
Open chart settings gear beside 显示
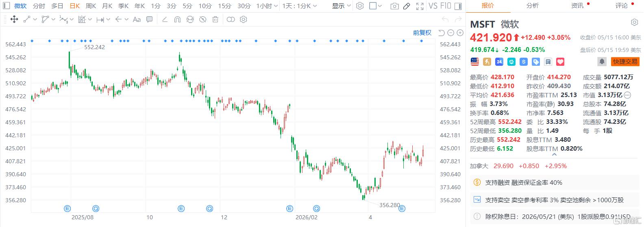(360, 6)
